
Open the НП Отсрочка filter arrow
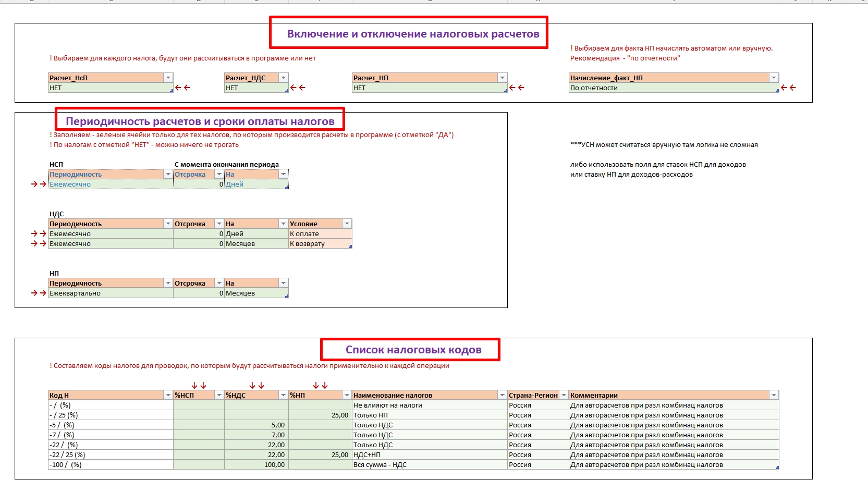pos(219,283)
